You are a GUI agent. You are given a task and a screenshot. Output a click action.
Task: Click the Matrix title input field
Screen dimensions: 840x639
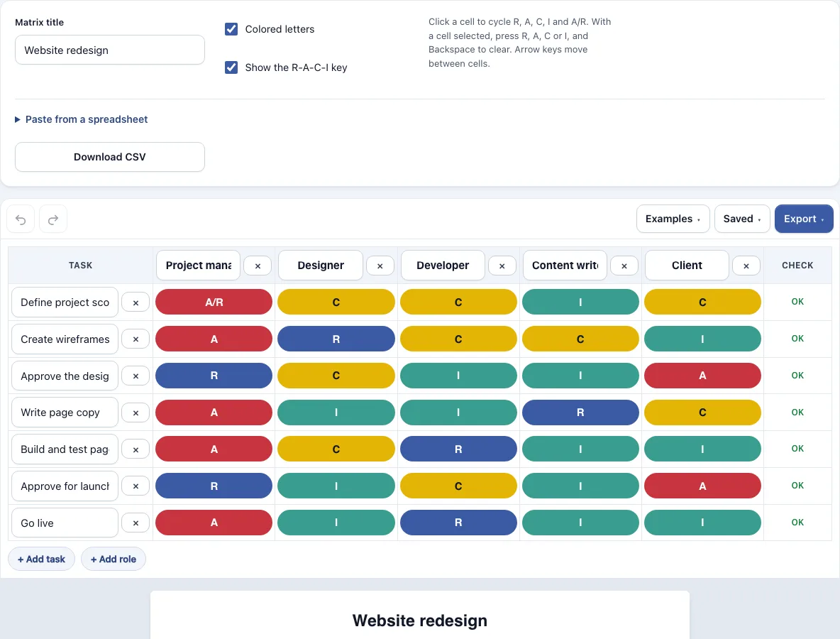coord(110,50)
